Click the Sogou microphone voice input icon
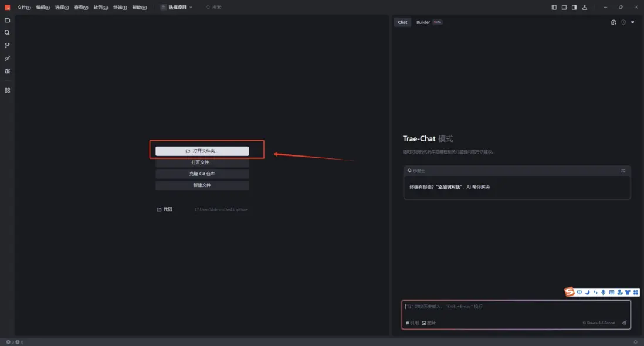 [604, 292]
